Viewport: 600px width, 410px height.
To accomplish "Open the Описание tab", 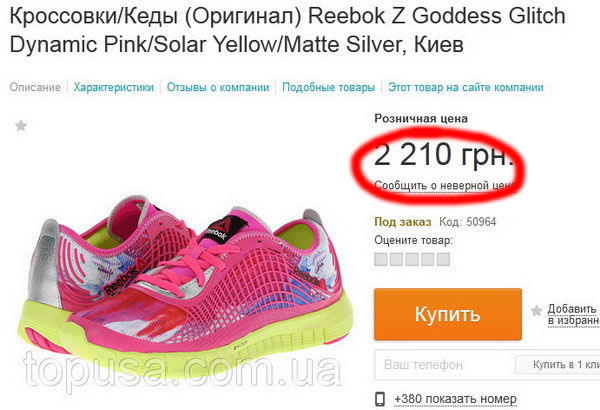I will point(35,87).
